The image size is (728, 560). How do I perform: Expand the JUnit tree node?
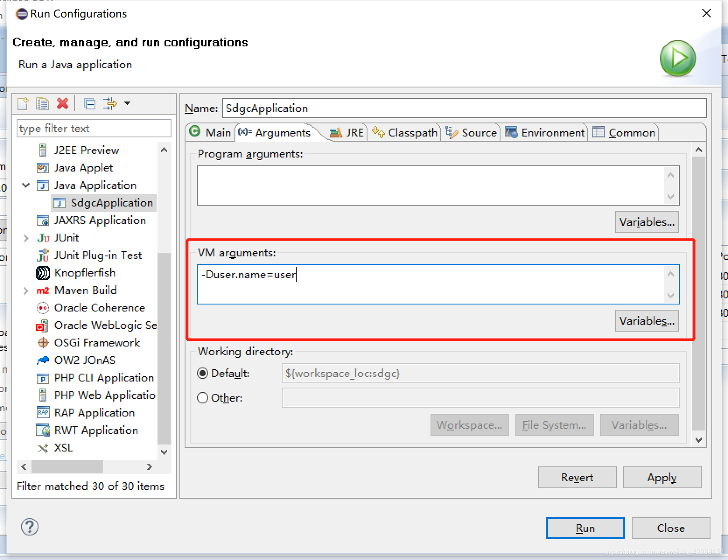[25, 238]
